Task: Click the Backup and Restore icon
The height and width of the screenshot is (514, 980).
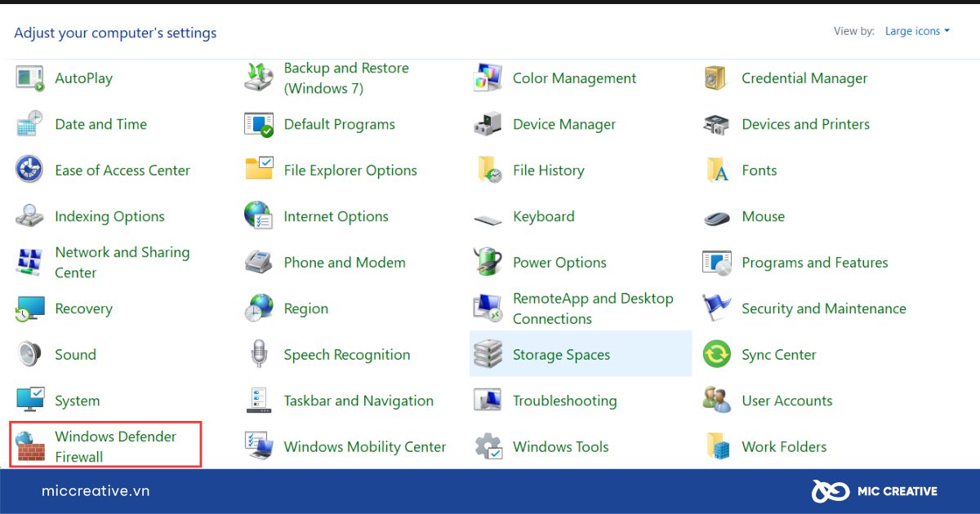Action: click(259, 78)
